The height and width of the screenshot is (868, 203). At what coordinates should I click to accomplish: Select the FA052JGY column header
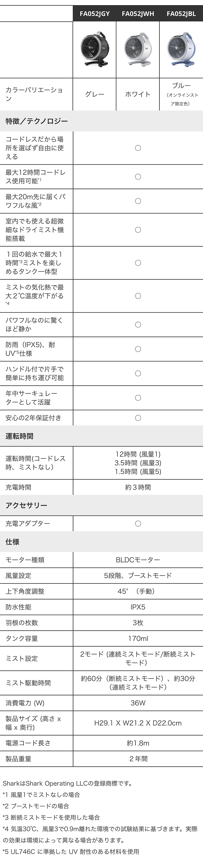tap(95, 14)
